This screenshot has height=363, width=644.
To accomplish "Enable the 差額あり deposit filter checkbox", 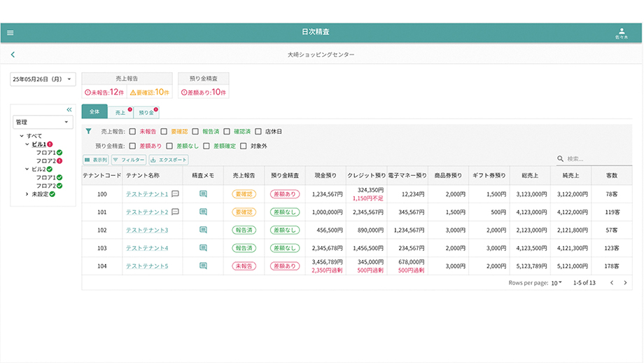I will pyautogui.click(x=132, y=146).
